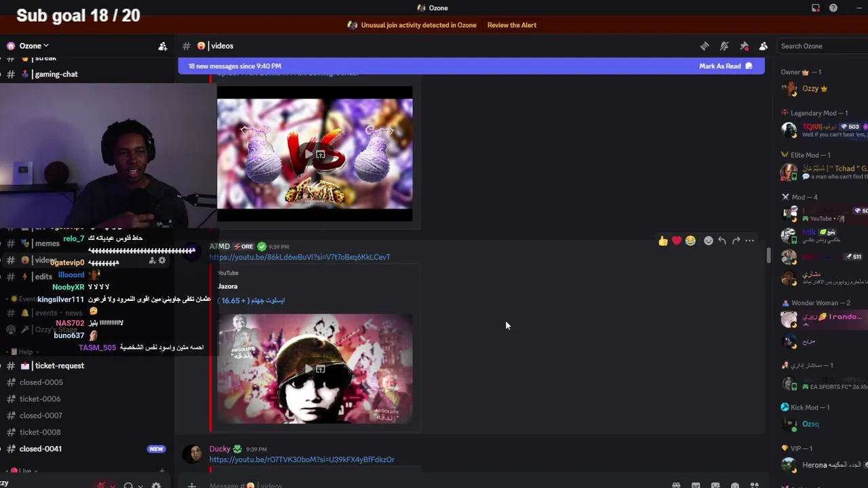868x488 pixels.
Task: Open user settings gear icon
Action: [156, 485]
